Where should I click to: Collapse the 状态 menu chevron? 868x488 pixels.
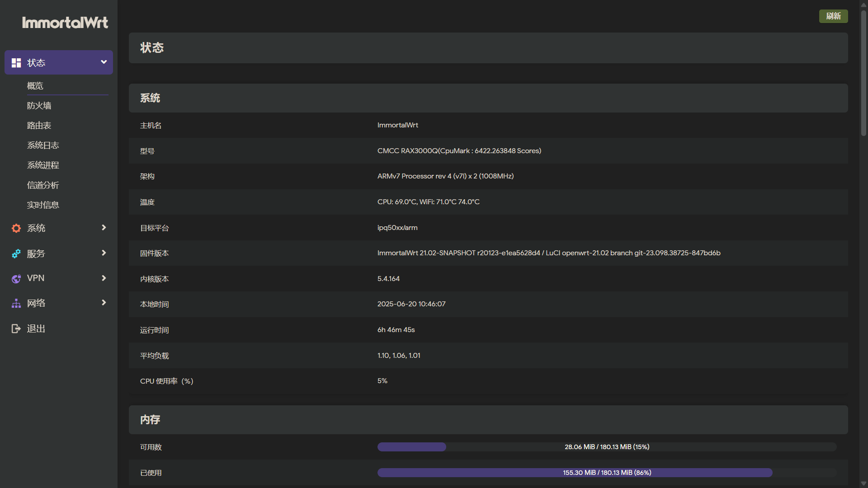104,62
